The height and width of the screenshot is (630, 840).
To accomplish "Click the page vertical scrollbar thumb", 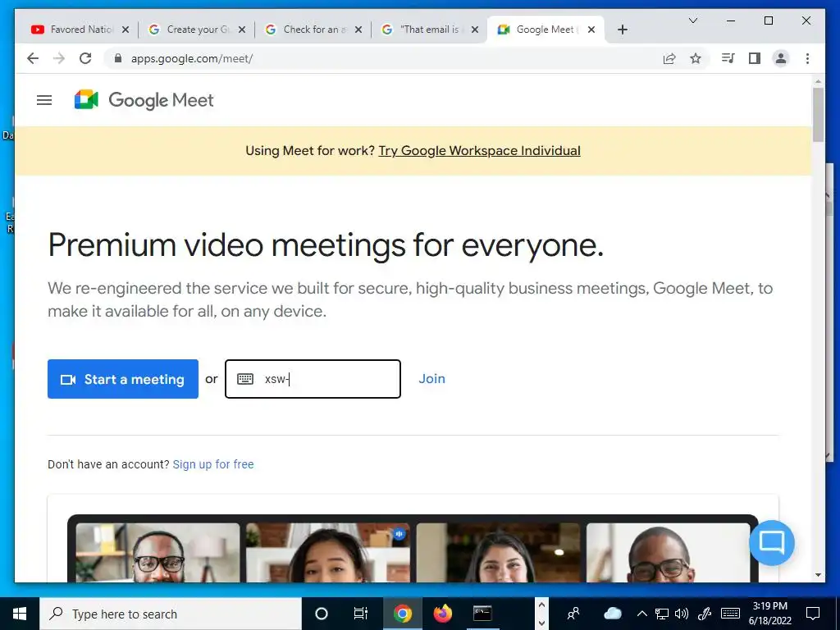I will (818, 114).
